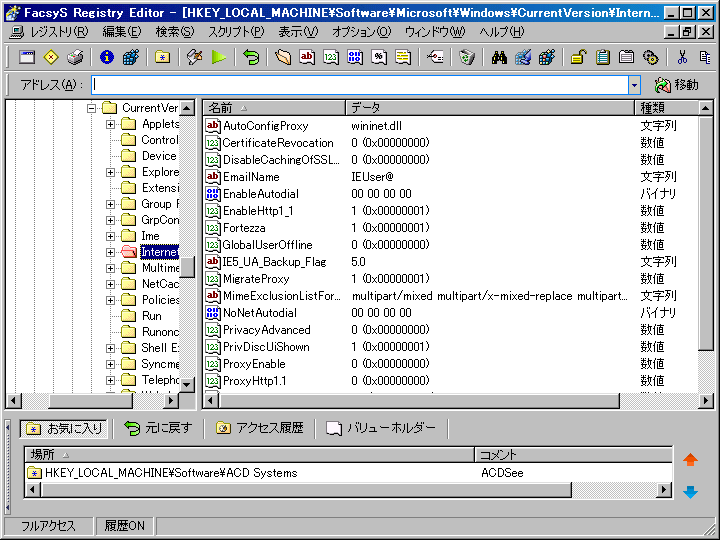Expand the Shell Extensions tree node
Screen dimensions: 720x540
tap(110, 348)
